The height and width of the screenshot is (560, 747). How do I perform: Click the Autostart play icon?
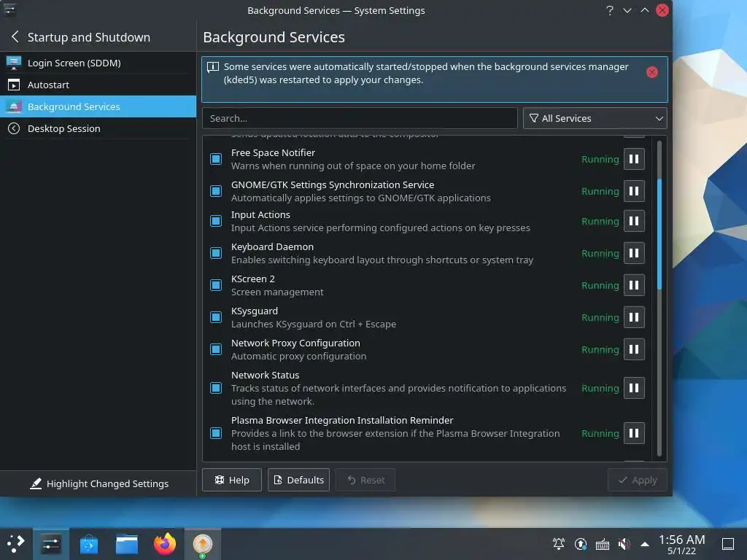coord(14,85)
